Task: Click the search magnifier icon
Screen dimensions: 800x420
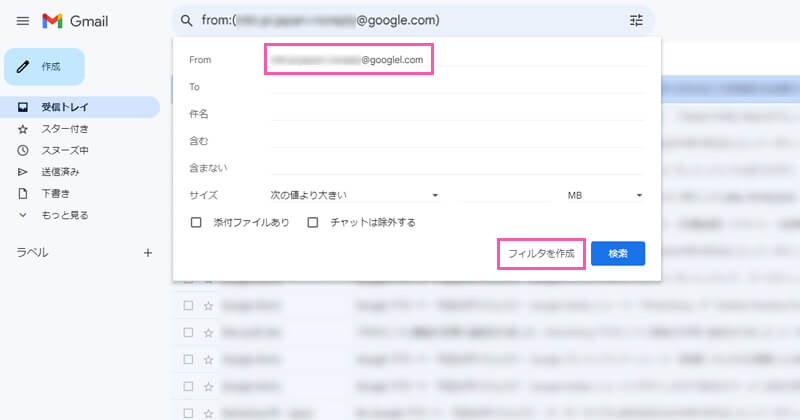Action: pyautogui.click(x=186, y=21)
